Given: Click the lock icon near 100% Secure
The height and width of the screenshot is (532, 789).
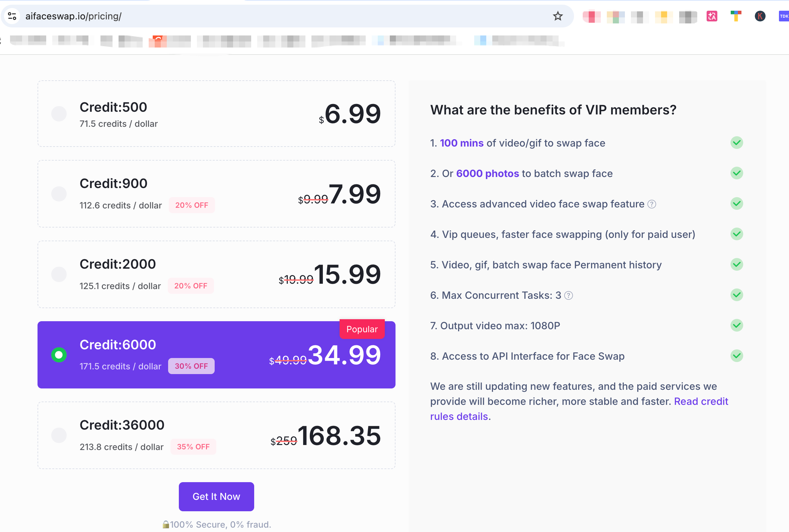Looking at the screenshot, I should tap(166, 525).
